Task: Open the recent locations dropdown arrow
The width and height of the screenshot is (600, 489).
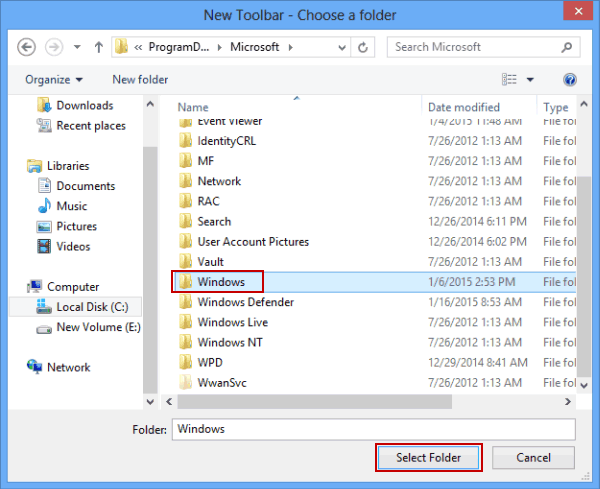Action: coord(77,47)
